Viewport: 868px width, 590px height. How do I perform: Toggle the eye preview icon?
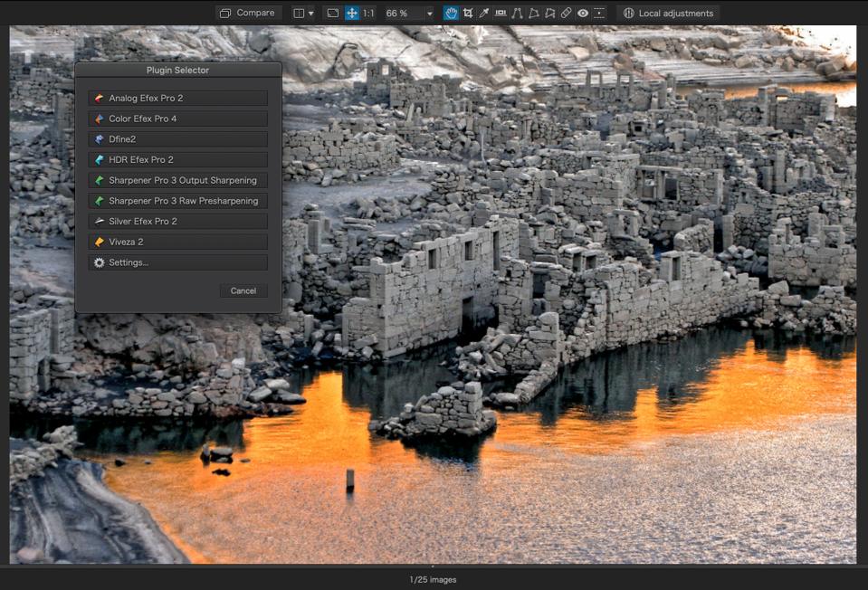click(583, 14)
